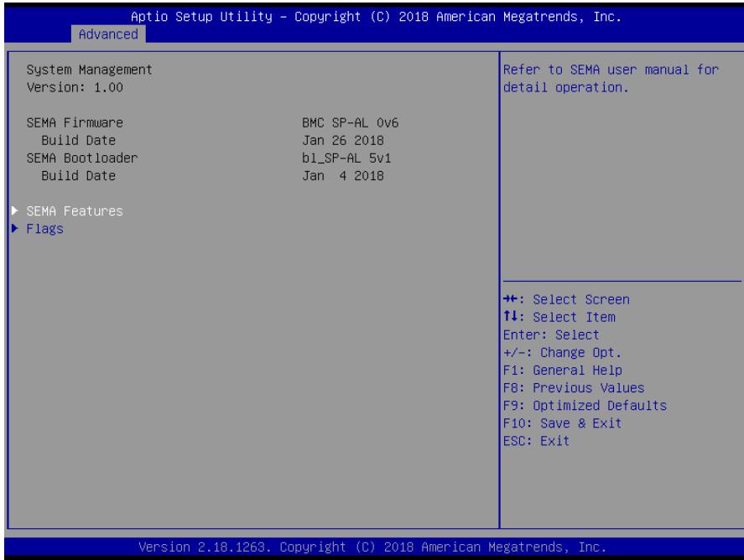Click the bl_SP-AL 5v1 bootloader value
This screenshot has width=744, height=560.
(346, 158)
